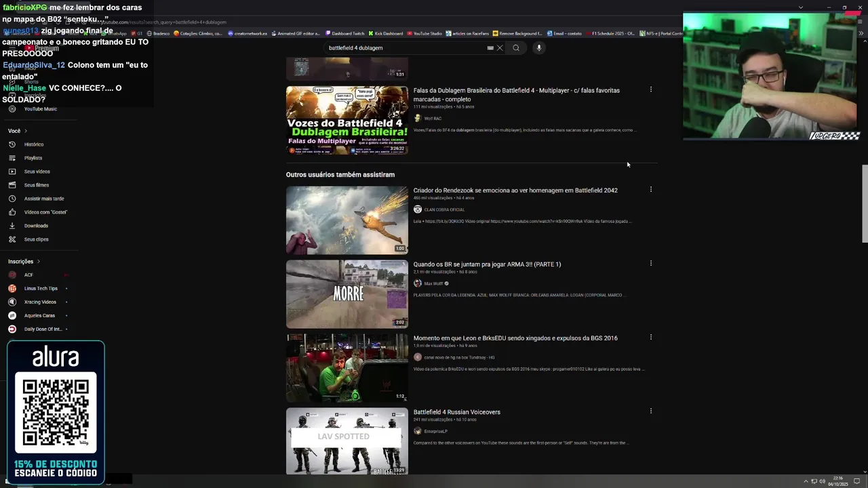The width and height of the screenshot is (868, 488).
Task: Click the page vertical scrollbar thumb
Action: (865, 203)
